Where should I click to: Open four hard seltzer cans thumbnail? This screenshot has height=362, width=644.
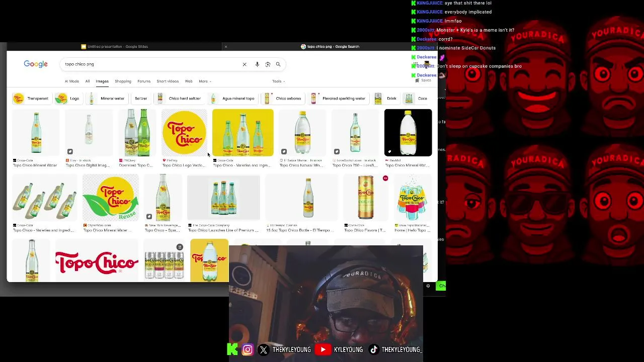click(x=164, y=260)
